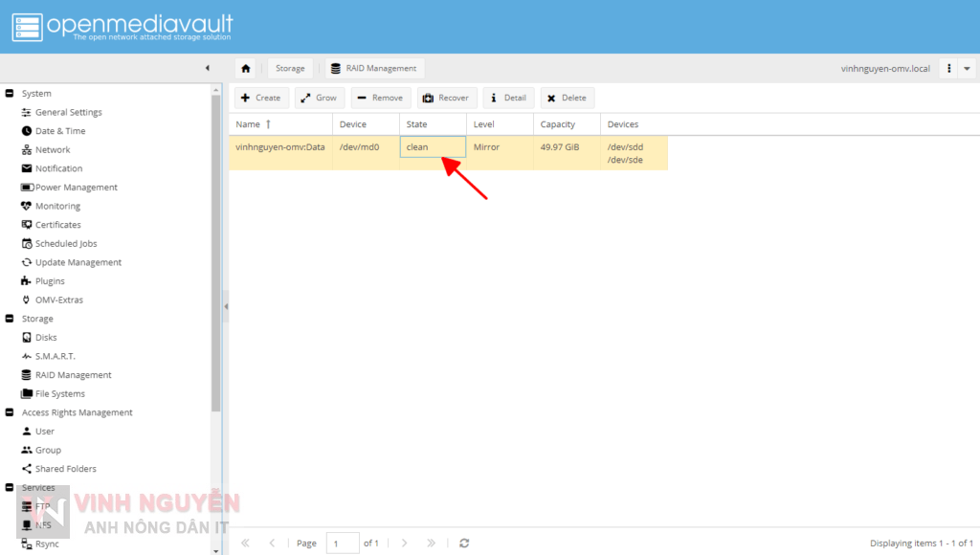Collapse the sidebar using the arrow
The height and width of the screenshot is (555, 980).
tap(208, 68)
